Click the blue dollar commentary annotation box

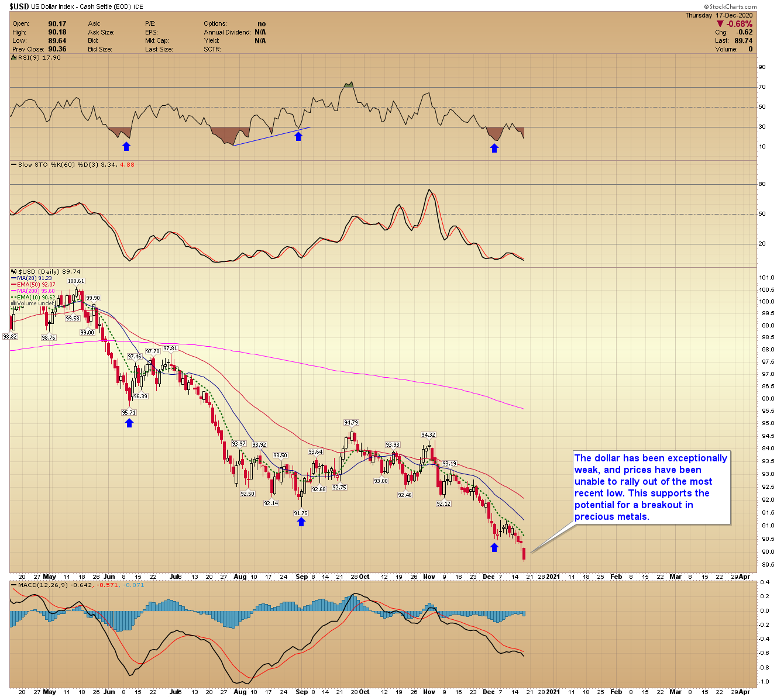[x=652, y=488]
